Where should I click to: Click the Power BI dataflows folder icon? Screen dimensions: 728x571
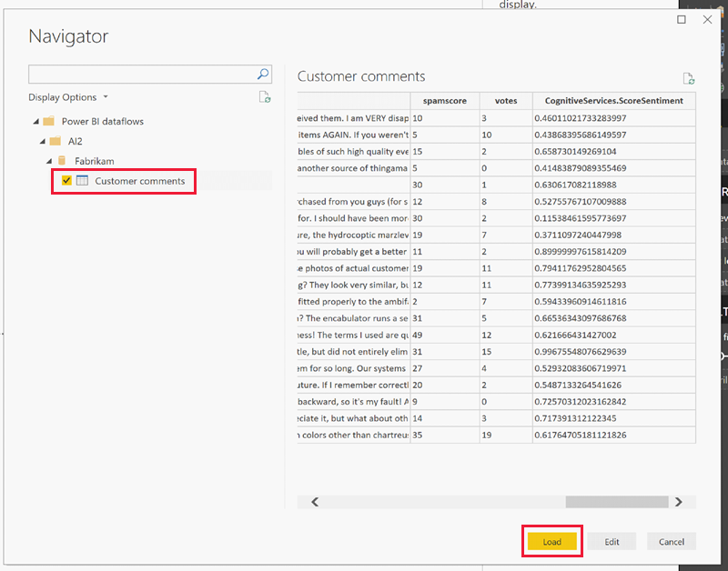tap(49, 122)
